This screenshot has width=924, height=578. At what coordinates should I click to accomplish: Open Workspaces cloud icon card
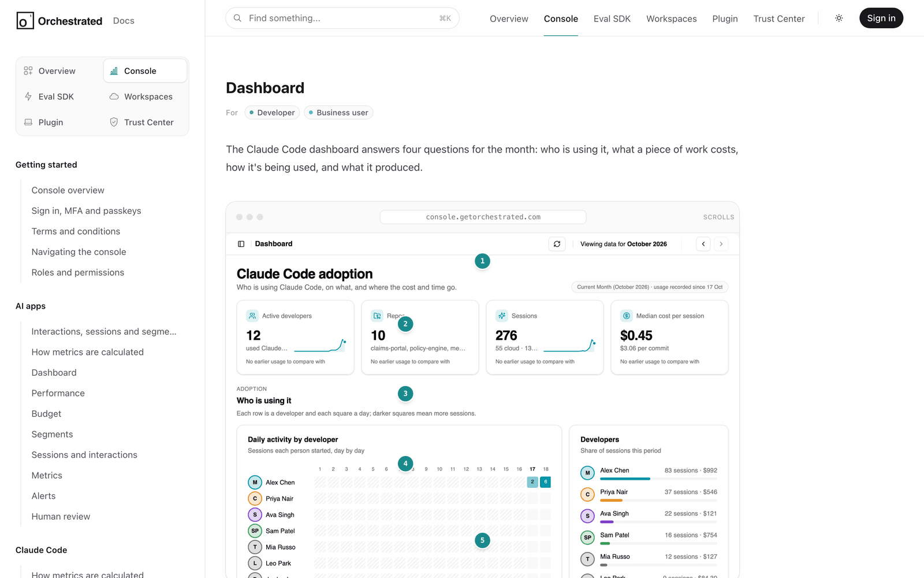[x=145, y=97]
